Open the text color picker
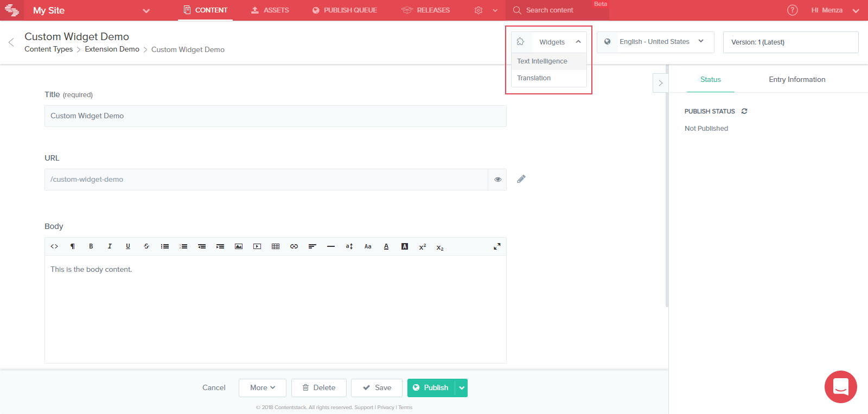Image resolution: width=868 pixels, height=414 pixels. (386, 246)
